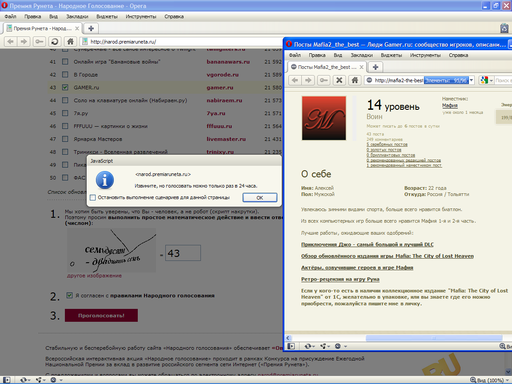512x384 pixels.
Task: Add new tab in the front window
Action: tap(375, 67)
